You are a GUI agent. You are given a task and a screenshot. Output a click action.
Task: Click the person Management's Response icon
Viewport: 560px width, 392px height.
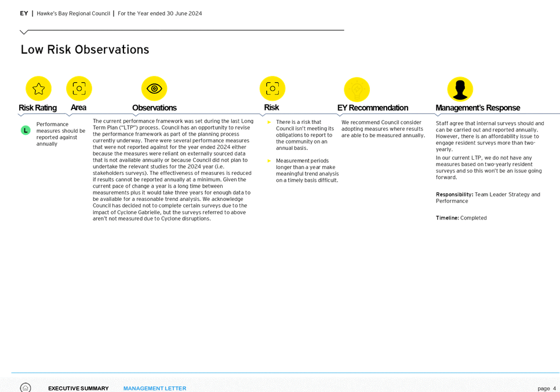pyautogui.click(x=460, y=89)
